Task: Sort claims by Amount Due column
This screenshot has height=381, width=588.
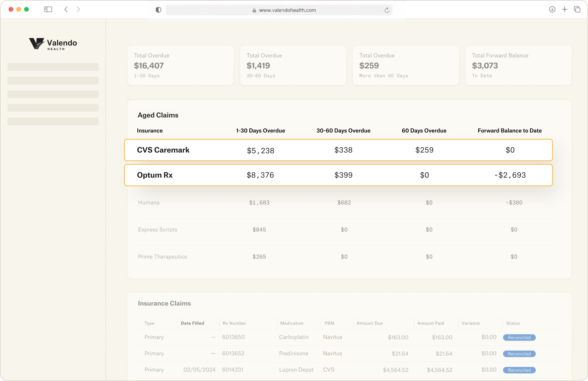Action: (370, 323)
